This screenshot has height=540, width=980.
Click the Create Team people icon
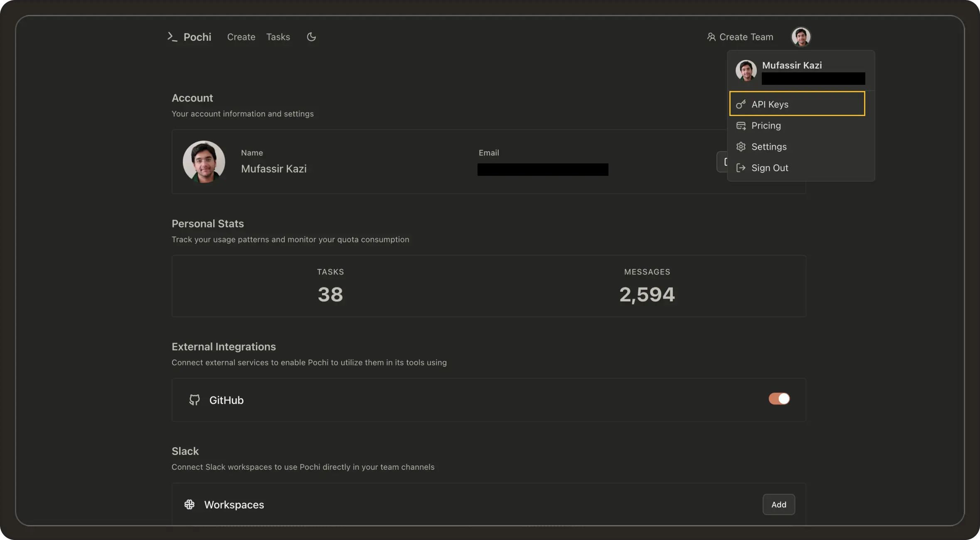[711, 37]
